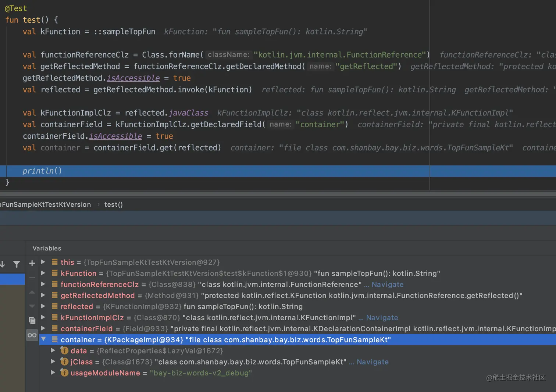
Task: Expand the containerField variable node
Action: (43, 328)
